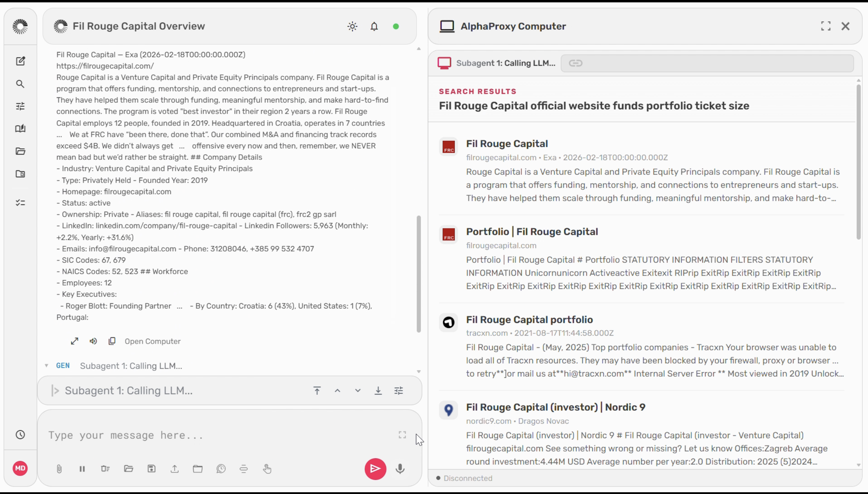The height and width of the screenshot is (494, 868).
Task: Open settings sliders in the left sidebar
Action: coord(20,106)
